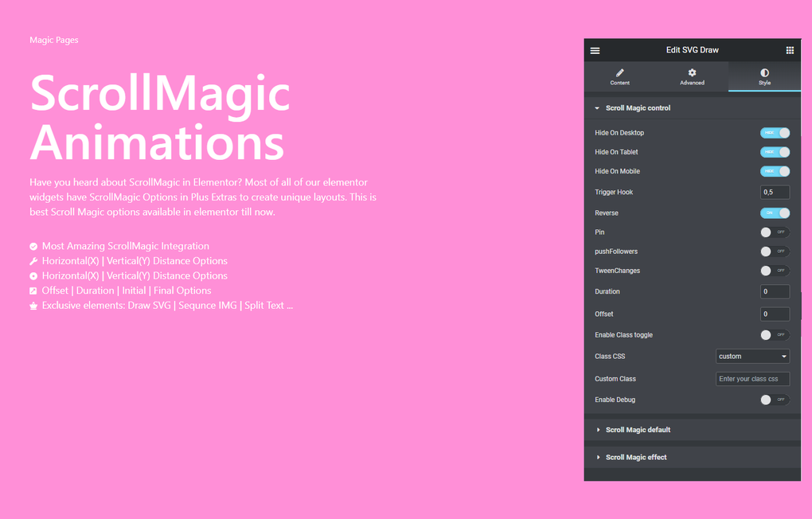Screen dimensions: 812x519
Task: Click the checkmark icon beside ScrollMagic Integration
Action: [33, 246]
